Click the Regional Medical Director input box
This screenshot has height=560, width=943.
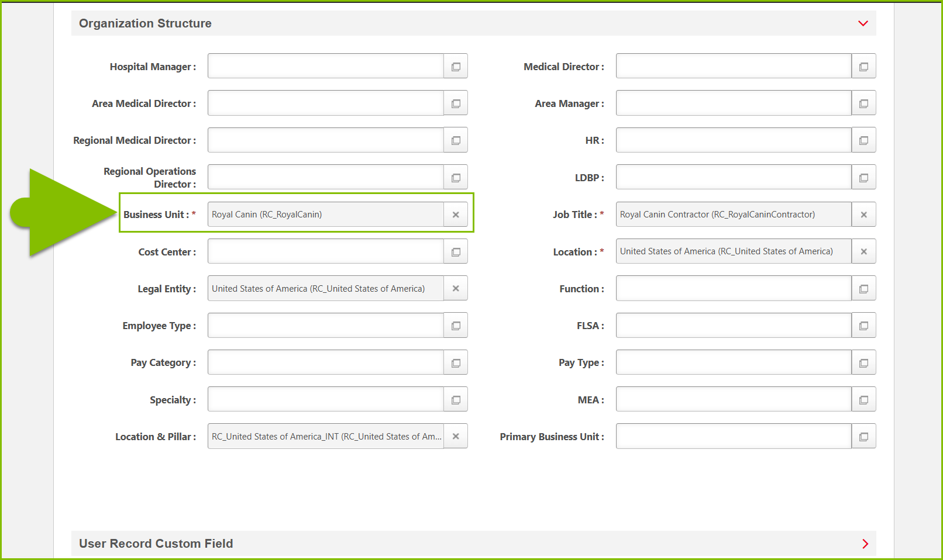[x=325, y=140]
